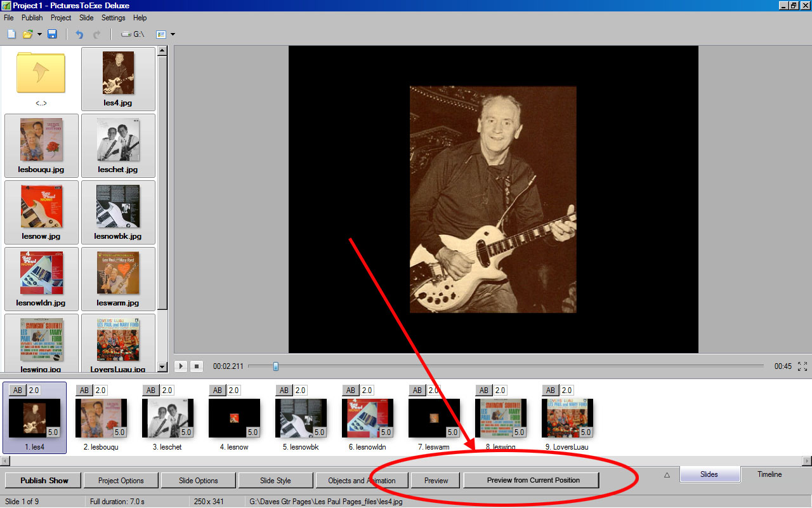The width and height of the screenshot is (812, 508).
Task: Open the file view mode dropdown arrow
Action: point(173,34)
